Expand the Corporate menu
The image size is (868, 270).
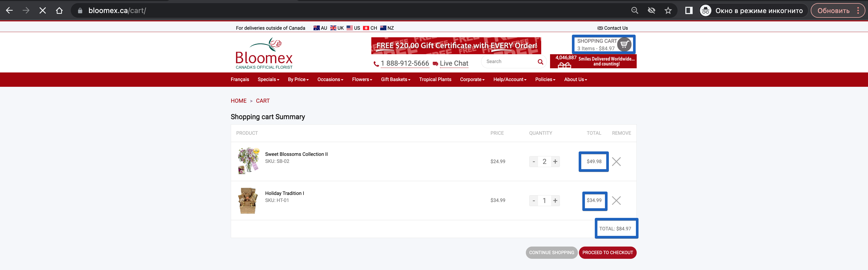pyautogui.click(x=472, y=79)
